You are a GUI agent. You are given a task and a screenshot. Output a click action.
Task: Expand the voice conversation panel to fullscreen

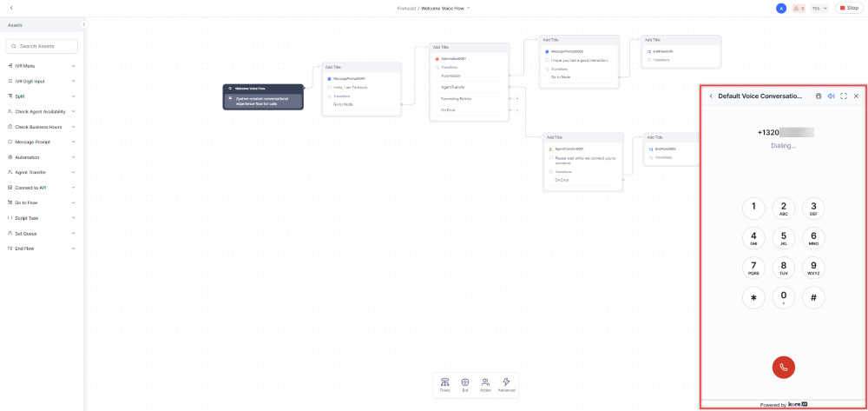(x=844, y=96)
